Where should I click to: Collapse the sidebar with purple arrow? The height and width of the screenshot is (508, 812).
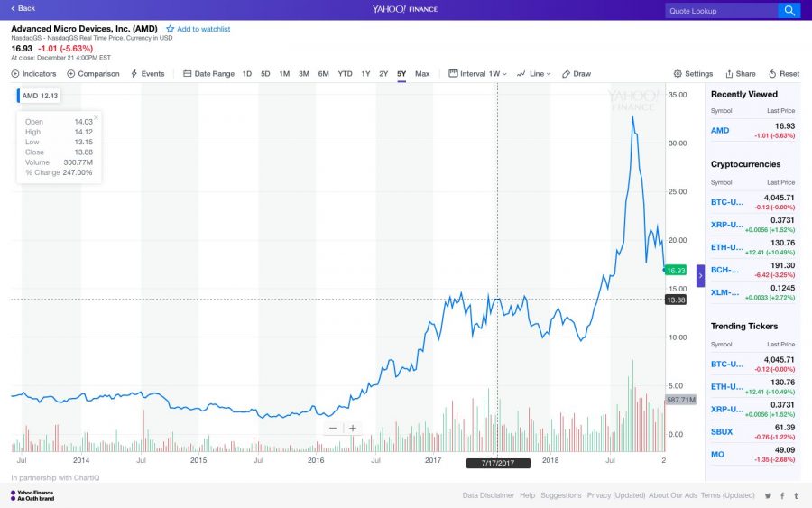[700, 276]
